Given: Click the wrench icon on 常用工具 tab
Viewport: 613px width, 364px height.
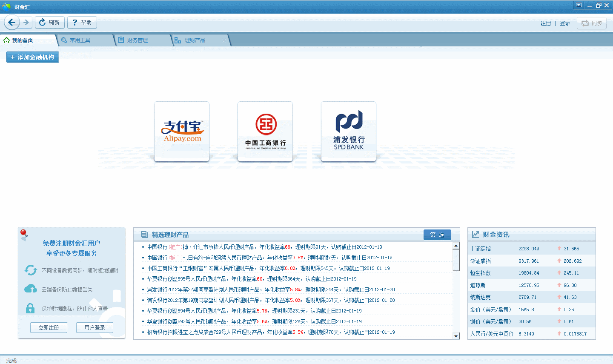Looking at the screenshot, I should click(64, 40).
